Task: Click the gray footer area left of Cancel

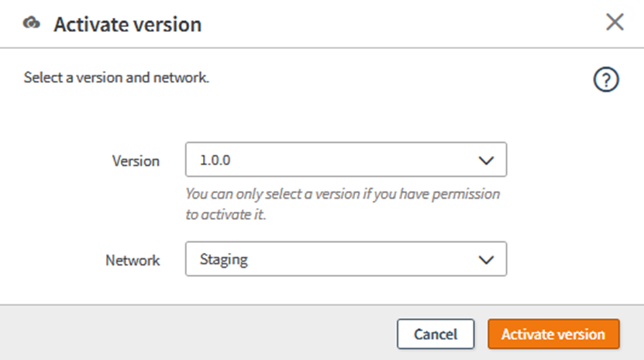Action: pyautogui.click(x=194, y=334)
